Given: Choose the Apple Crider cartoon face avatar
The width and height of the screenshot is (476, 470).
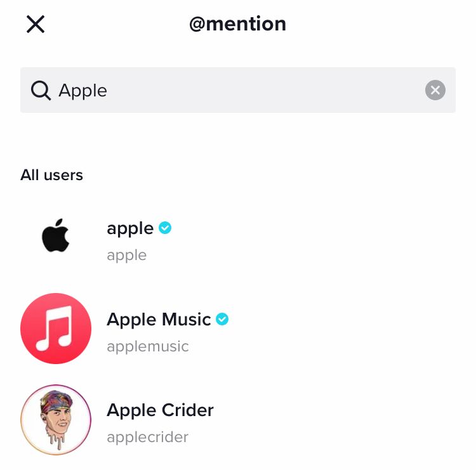Looking at the screenshot, I should (56, 420).
